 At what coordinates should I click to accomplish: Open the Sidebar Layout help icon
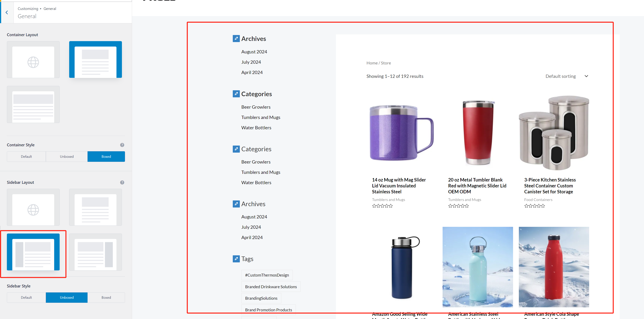[122, 182]
